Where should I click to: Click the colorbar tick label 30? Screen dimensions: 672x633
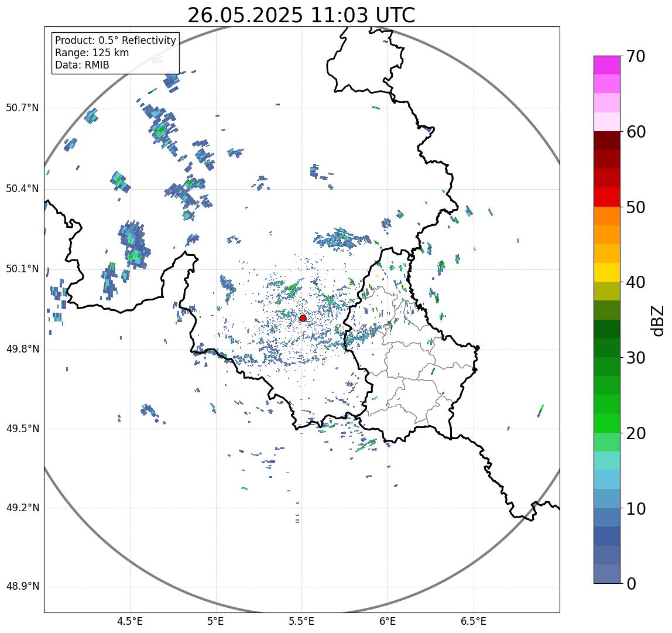coord(636,358)
